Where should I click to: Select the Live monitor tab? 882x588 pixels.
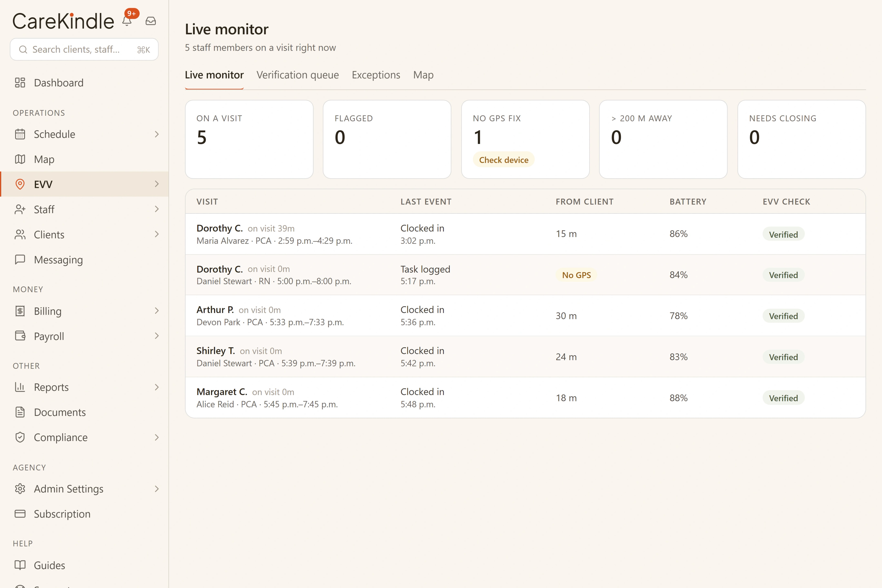[x=214, y=75]
